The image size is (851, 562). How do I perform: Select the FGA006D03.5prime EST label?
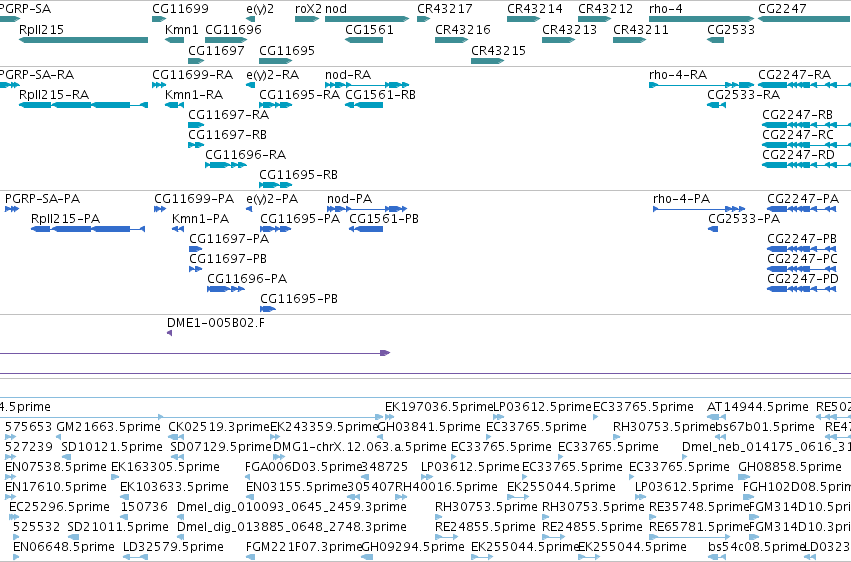tap(303, 467)
